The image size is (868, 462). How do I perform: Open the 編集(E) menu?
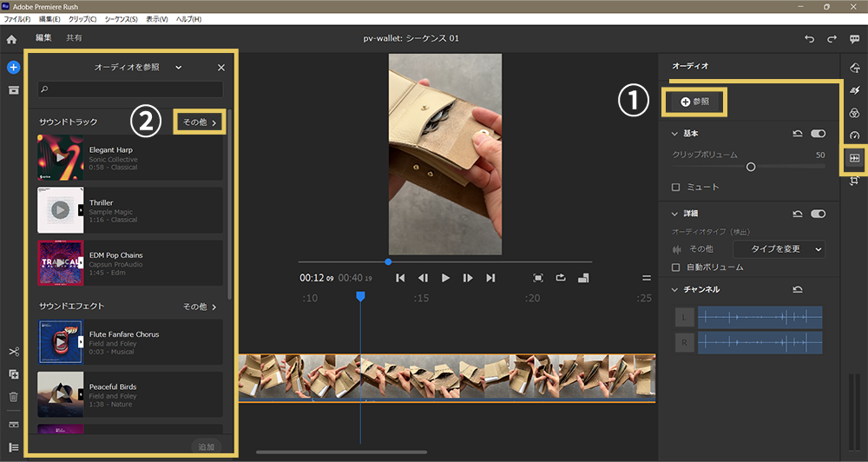49,19
